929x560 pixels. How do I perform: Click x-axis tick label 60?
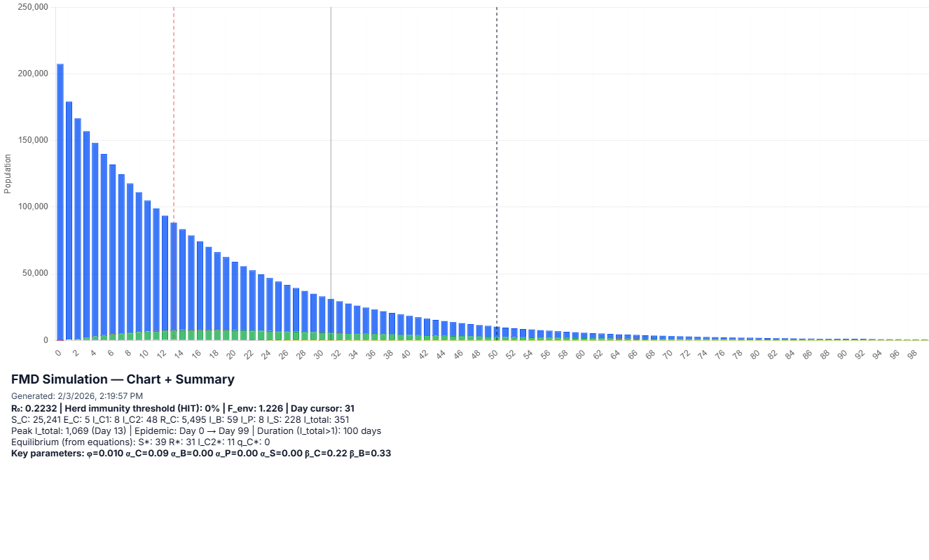tap(580, 355)
